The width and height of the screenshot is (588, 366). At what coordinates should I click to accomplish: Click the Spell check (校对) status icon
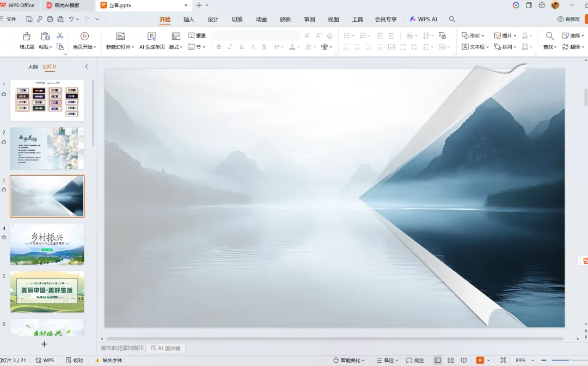pos(75,360)
